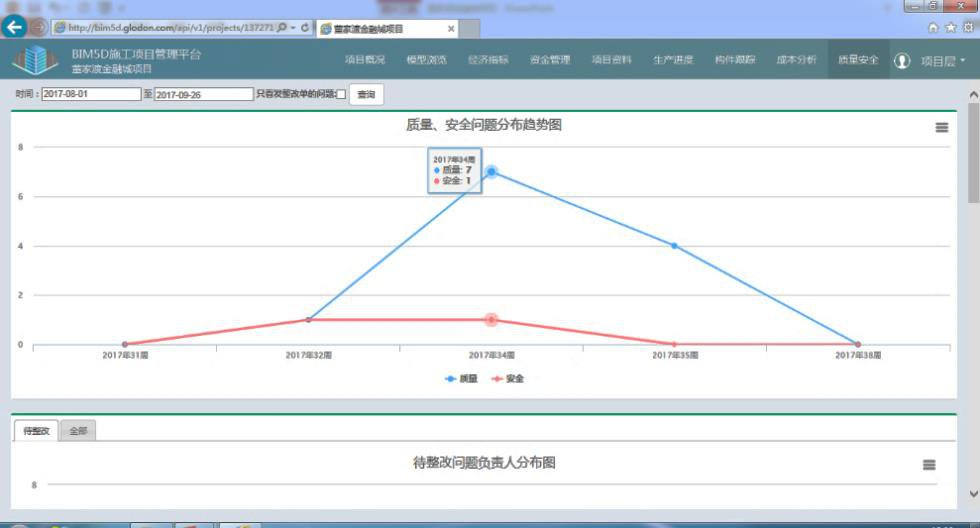980x528 pixels.
Task: Open address bar dropdown arrow
Action: 293,27
